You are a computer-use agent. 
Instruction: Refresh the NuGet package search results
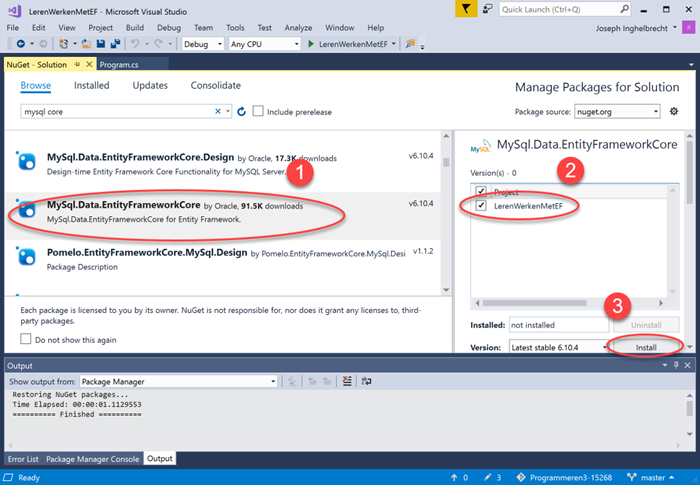[242, 112]
